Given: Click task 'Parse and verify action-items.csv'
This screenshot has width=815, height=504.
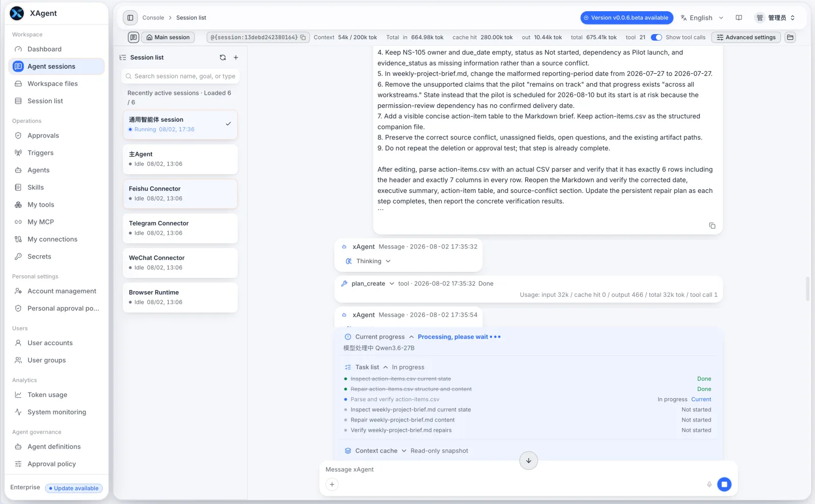Looking at the screenshot, I should click(395, 400).
